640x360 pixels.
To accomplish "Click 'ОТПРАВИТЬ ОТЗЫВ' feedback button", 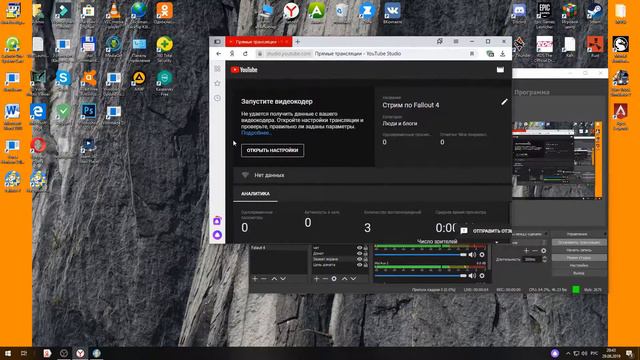I will (x=486, y=231).
